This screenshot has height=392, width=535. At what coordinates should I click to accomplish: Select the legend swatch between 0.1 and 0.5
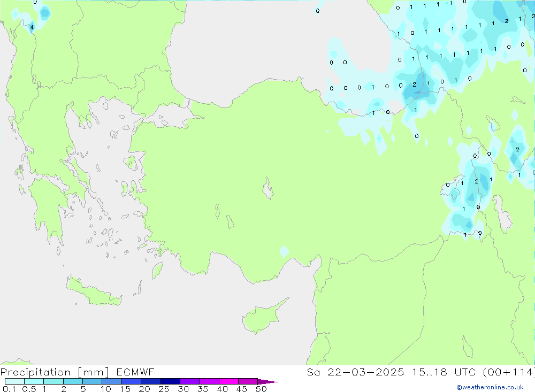(14, 381)
